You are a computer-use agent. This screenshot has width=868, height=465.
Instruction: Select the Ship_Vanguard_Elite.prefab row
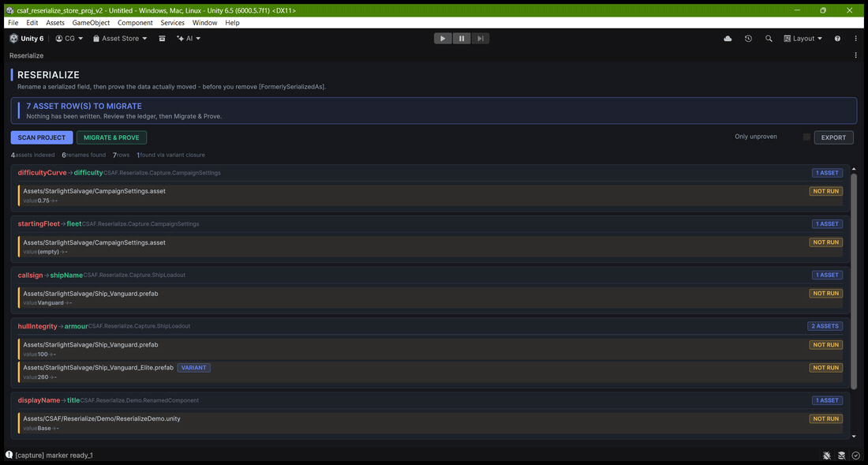pyautogui.click(x=431, y=372)
